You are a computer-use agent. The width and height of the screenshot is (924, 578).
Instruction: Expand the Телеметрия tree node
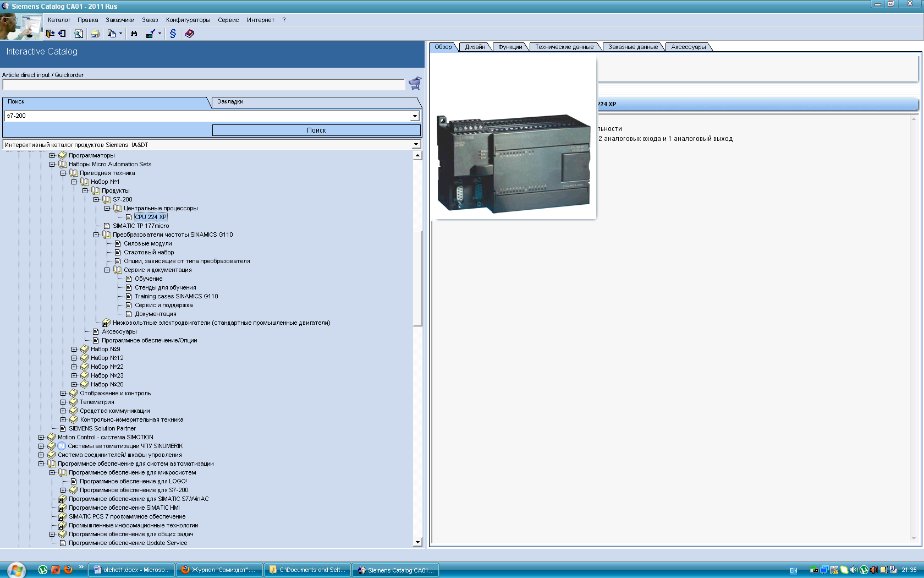click(x=63, y=402)
